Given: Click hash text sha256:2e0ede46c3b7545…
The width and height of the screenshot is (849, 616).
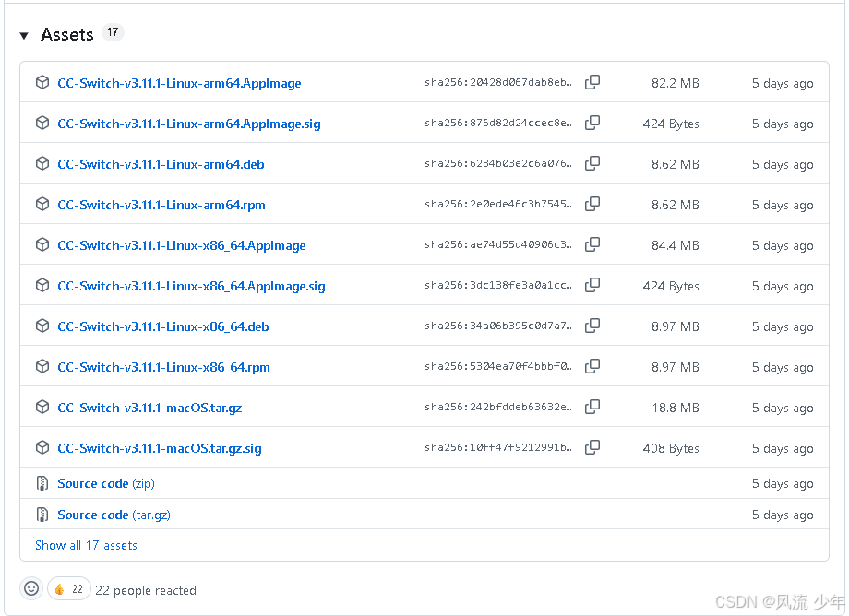Looking at the screenshot, I should (498, 204).
